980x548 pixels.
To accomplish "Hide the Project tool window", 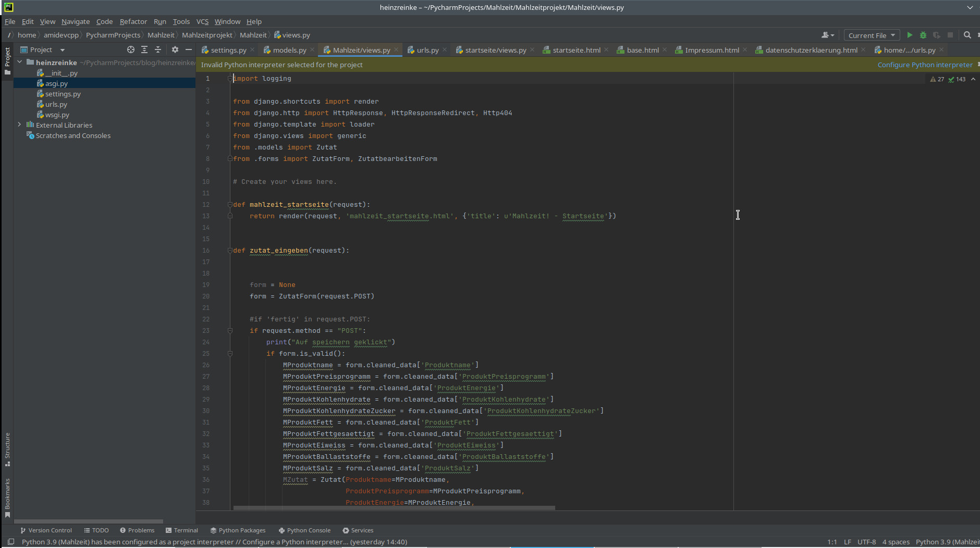I will point(189,49).
